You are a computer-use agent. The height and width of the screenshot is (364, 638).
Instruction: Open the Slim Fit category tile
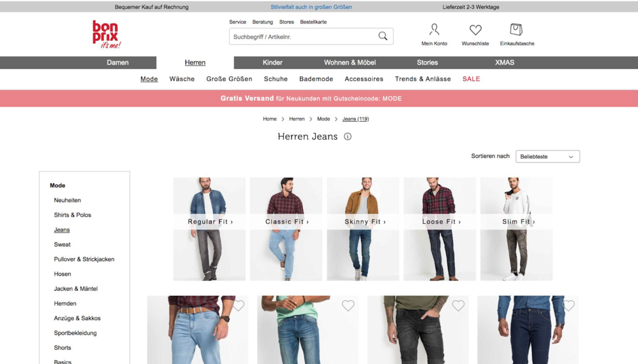pyautogui.click(x=516, y=229)
